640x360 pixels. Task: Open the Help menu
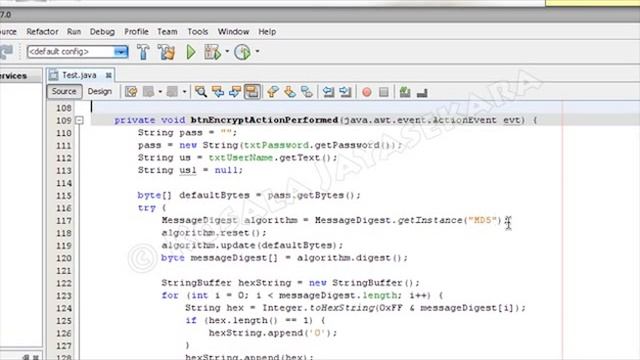coord(267,31)
